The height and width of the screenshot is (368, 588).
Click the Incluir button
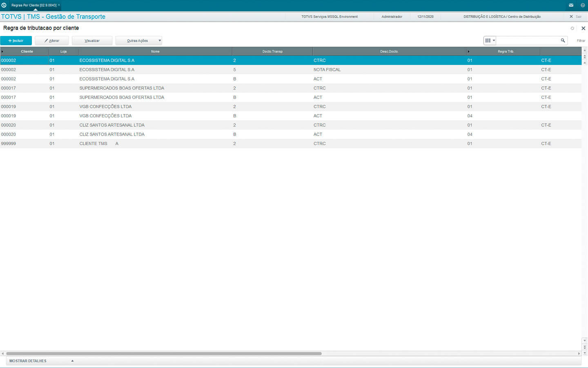click(x=16, y=40)
